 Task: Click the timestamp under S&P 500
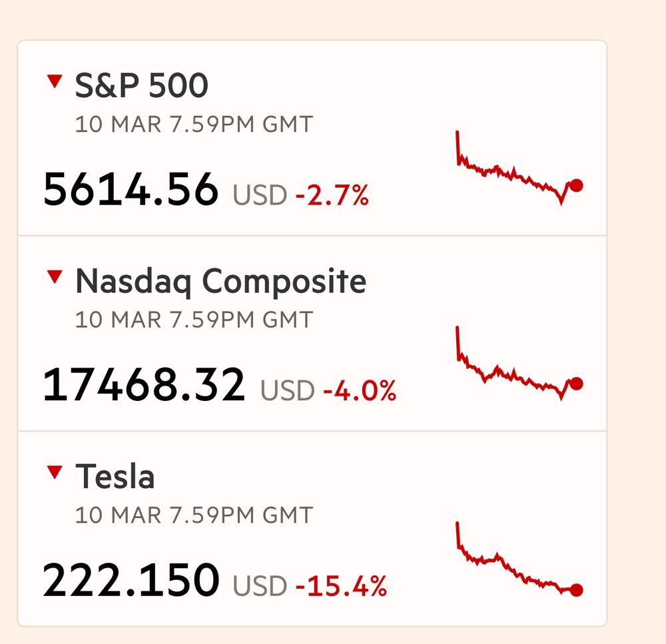click(193, 125)
